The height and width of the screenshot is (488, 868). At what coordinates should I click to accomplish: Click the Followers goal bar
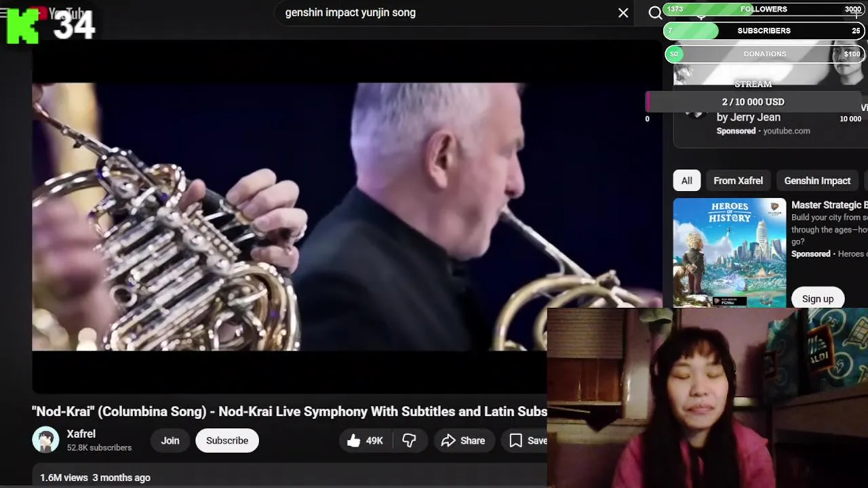pyautogui.click(x=764, y=9)
